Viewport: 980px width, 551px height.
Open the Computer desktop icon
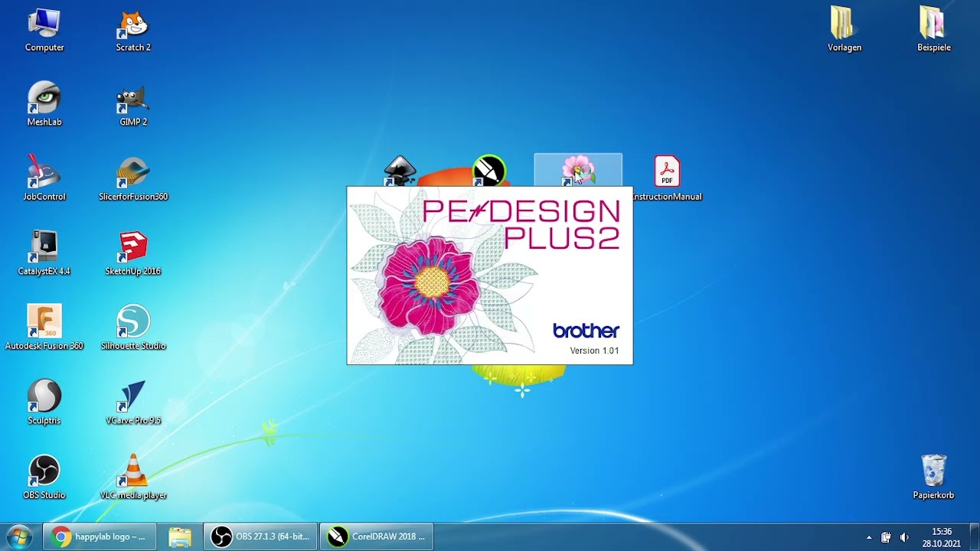click(x=44, y=31)
